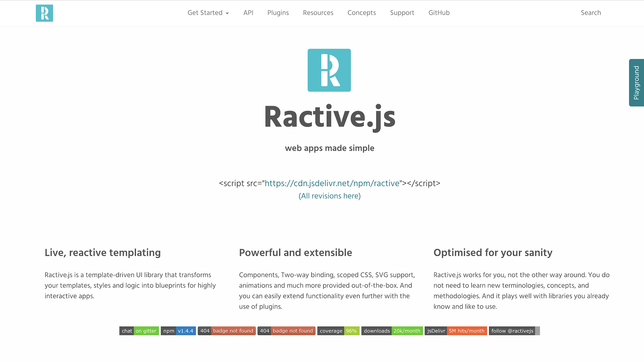
Task: Click the Ractive.js main heading
Action: (x=330, y=117)
